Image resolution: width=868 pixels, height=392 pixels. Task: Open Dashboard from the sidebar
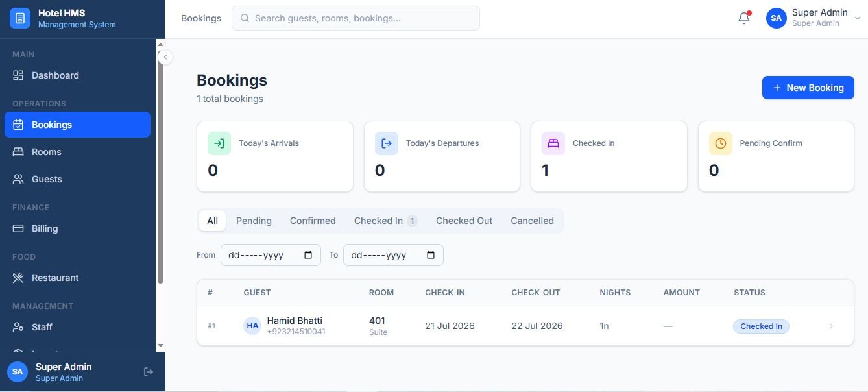click(x=77, y=75)
